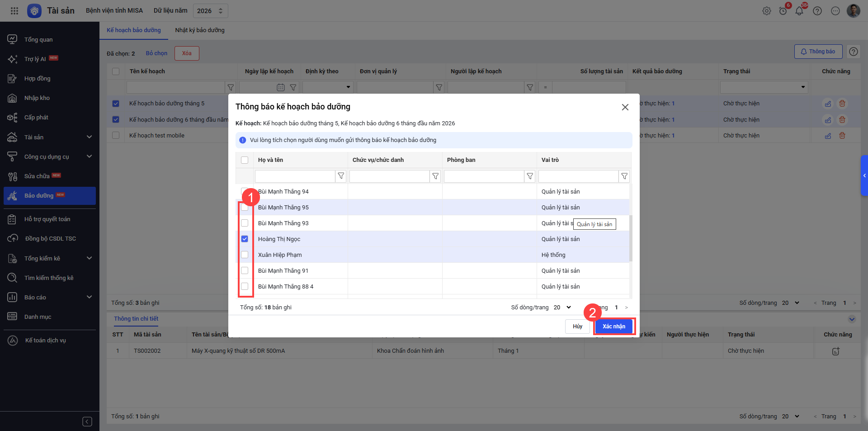Open rows-per-page dropdown in dialog
This screenshot has height=431, width=868.
(x=562, y=308)
